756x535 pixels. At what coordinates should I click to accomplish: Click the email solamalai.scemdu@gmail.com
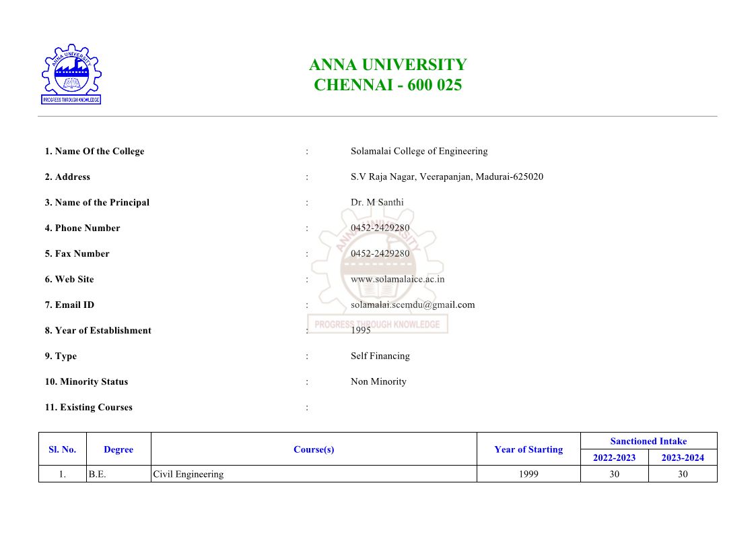pyautogui.click(x=413, y=305)
